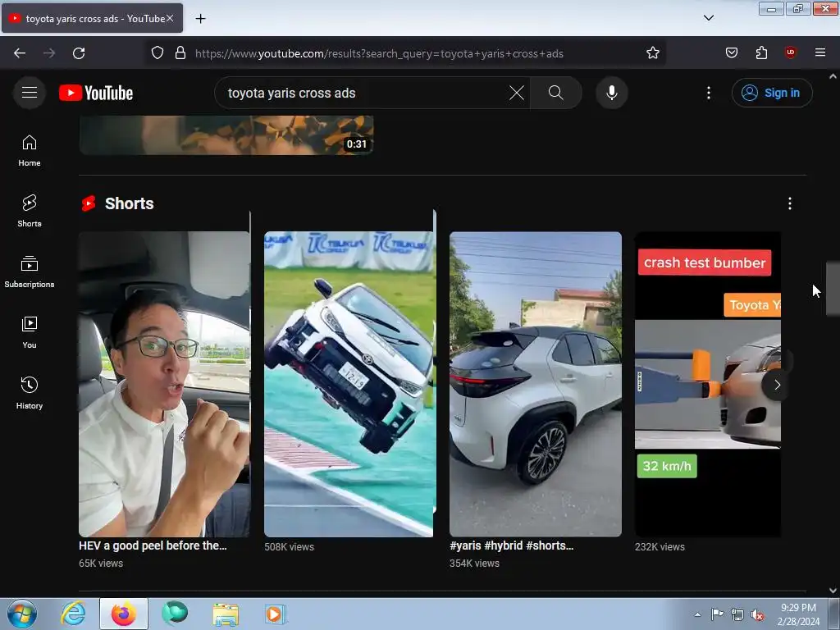Open Subscriptions in the sidebar

[30, 272]
